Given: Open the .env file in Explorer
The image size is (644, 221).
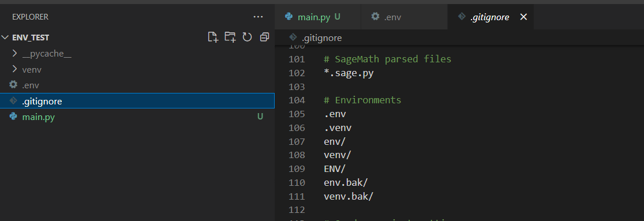Looking at the screenshot, I should coord(137,85).
